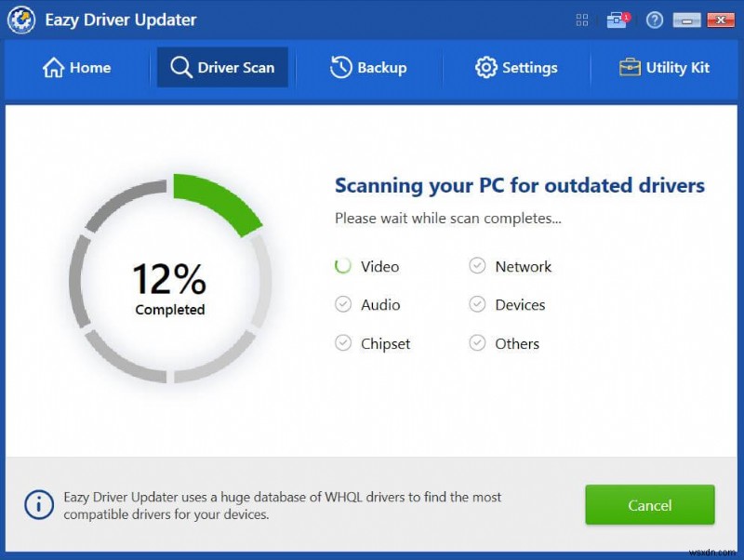The image size is (744, 560).
Task: Click the Devices scan status indicator
Action: coord(478,304)
